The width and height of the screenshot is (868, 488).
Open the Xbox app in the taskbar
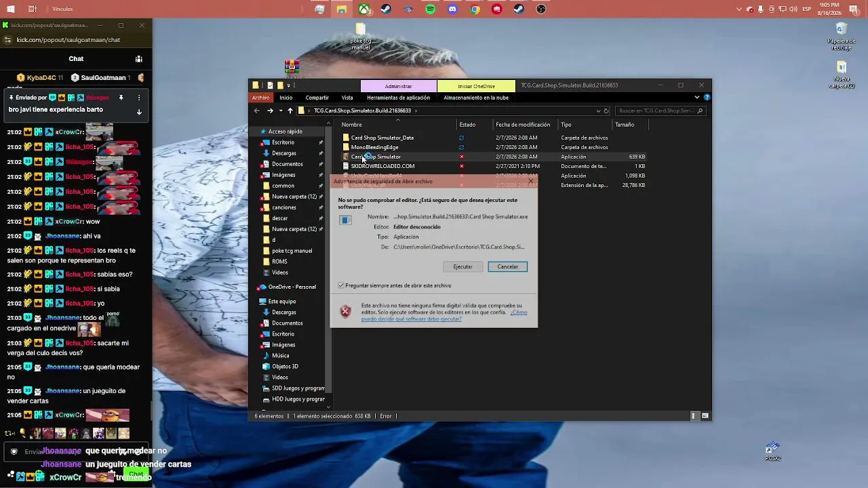[364, 9]
